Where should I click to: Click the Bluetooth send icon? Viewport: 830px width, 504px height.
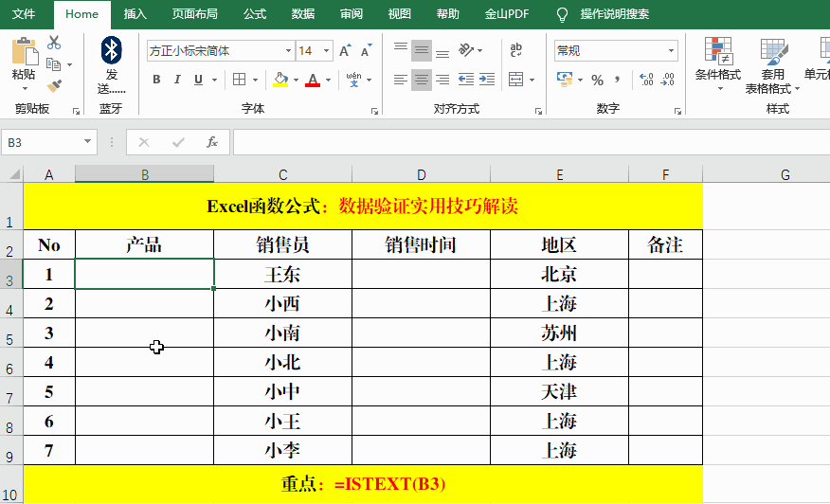[x=111, y=50]
